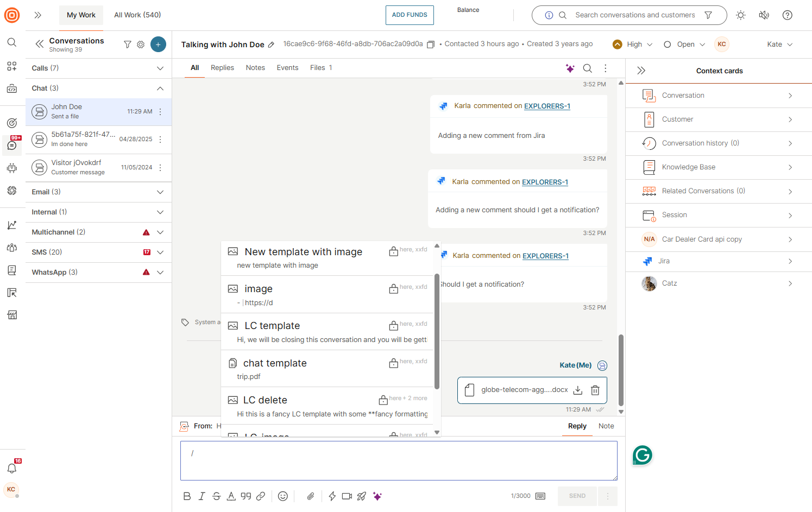Toggle the sound mute speaker icon

coord(764,15)
